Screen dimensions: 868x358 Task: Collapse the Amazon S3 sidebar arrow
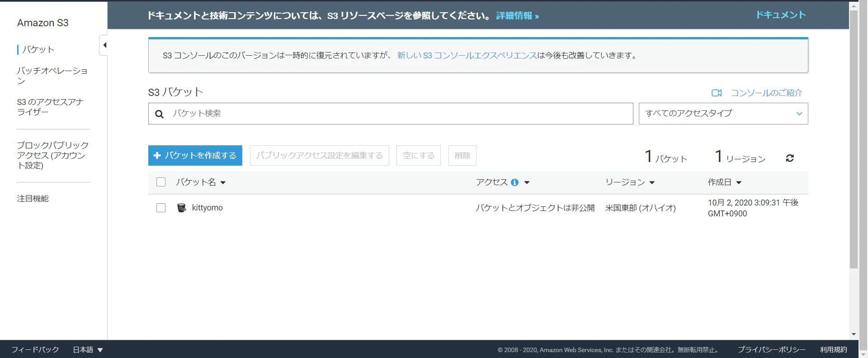pos(104,45)
